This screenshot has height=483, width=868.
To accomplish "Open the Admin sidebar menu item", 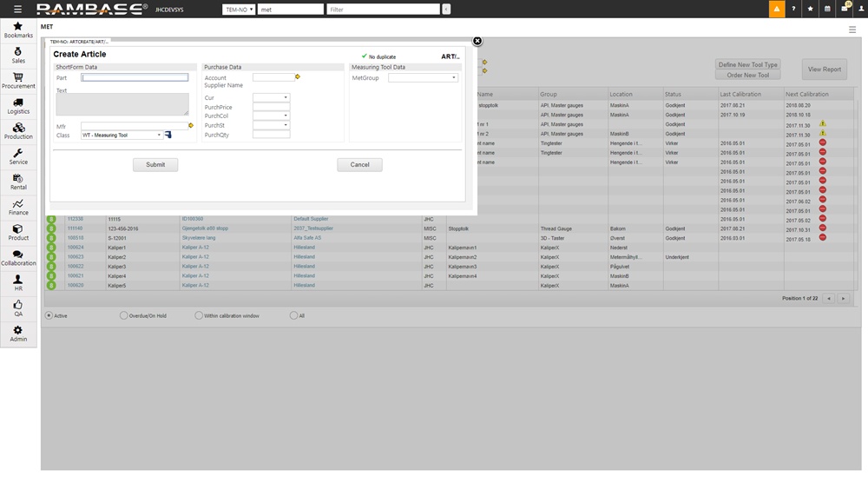I will tap(18, 333).
